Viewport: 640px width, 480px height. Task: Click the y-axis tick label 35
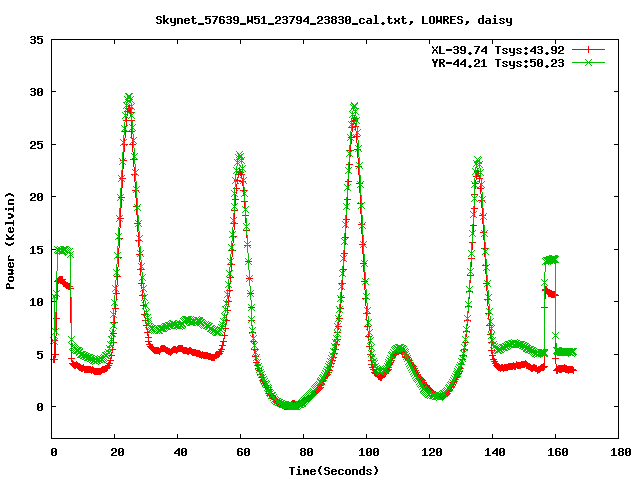(36, 40)
